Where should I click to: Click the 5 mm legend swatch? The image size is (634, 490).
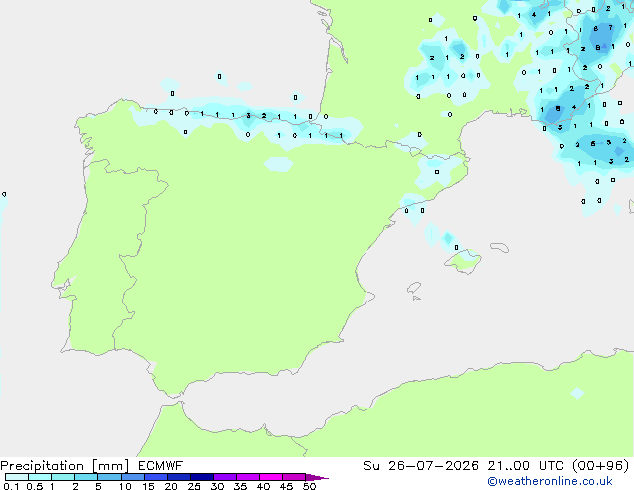click(x=109, y=477)
